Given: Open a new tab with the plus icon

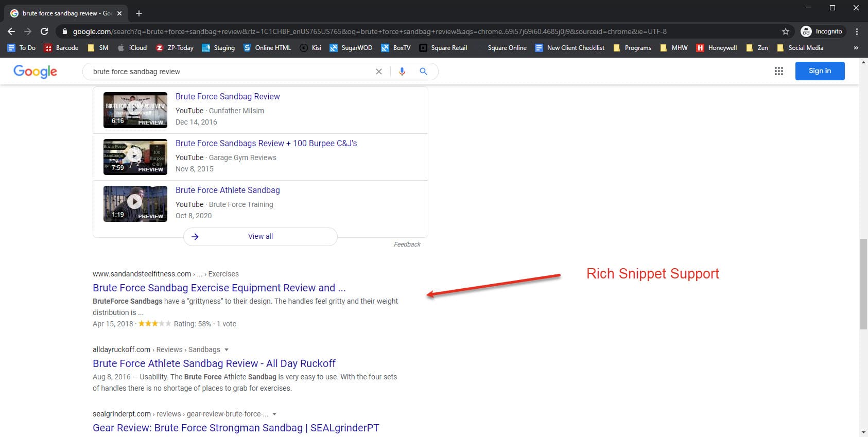Looking at the screenshot, I should click(x=139, y=13).
